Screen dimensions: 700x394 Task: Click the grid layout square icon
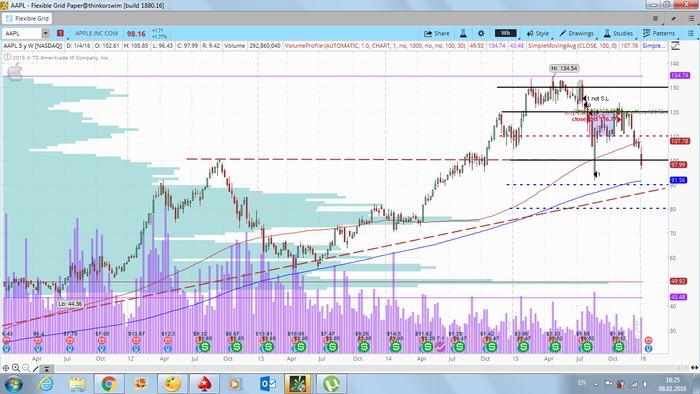click(655, 19)
